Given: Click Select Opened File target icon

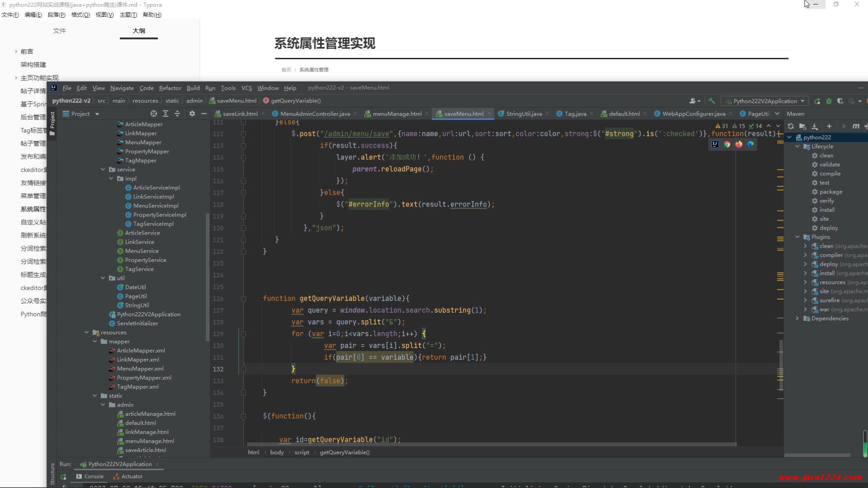Looking at the screenshot, I should click(x=154, y=114).
